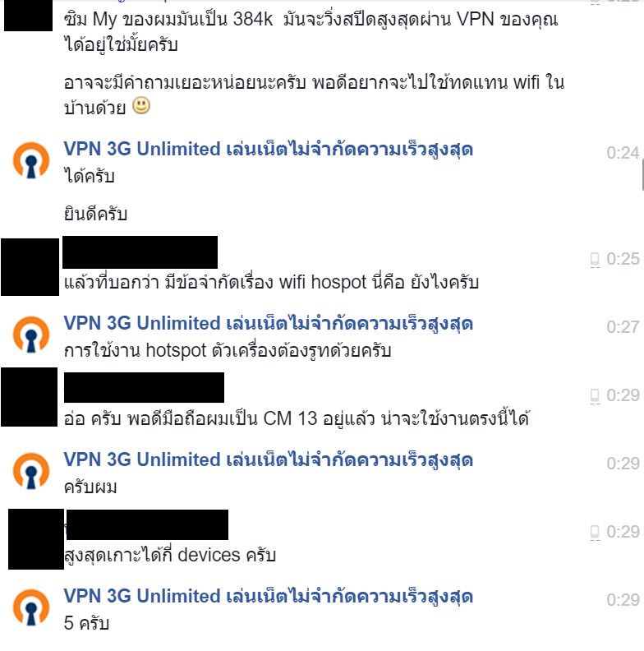
Task: Click redacted profile picture beside CM 13 message
Action: click(29, 397)
